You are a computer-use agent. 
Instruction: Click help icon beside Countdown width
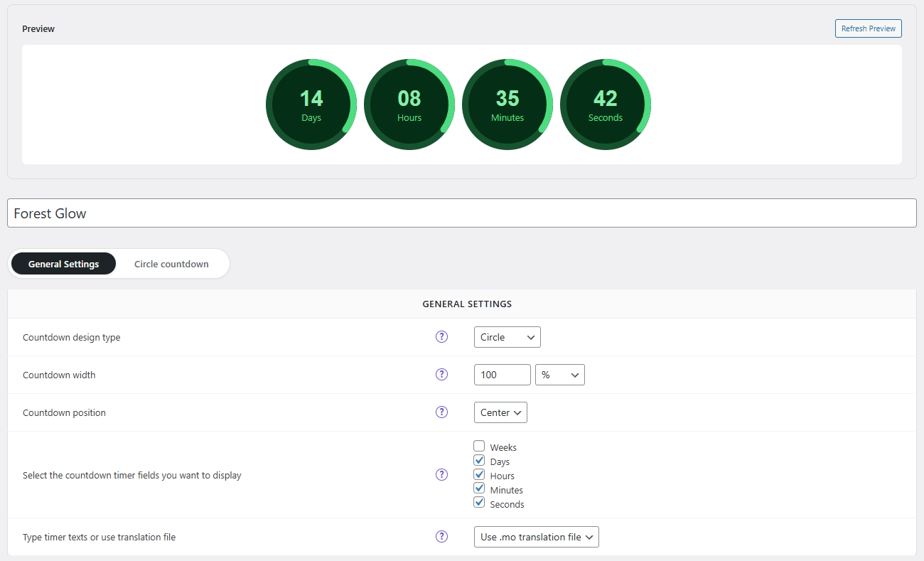441,375
